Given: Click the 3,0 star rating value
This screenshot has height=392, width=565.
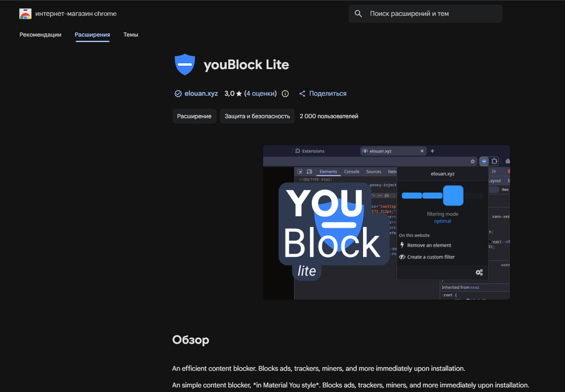Looking at the screenshot, I should tap(233, 94).
